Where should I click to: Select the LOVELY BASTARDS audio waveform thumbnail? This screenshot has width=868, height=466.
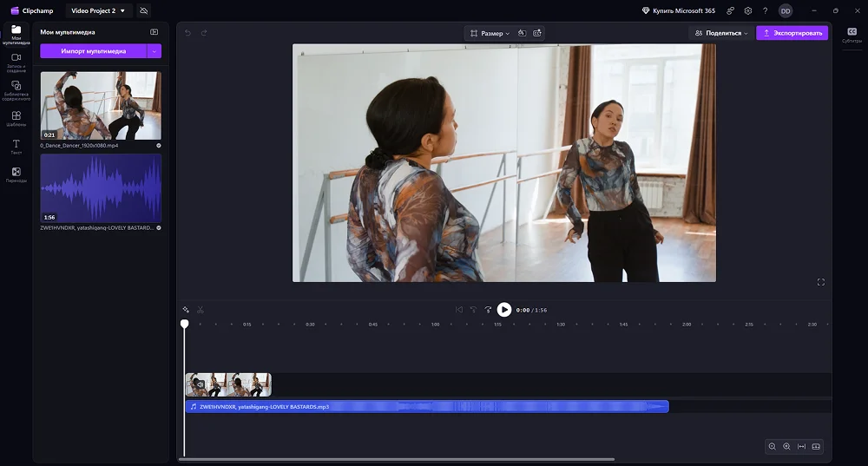pos(101,188)
